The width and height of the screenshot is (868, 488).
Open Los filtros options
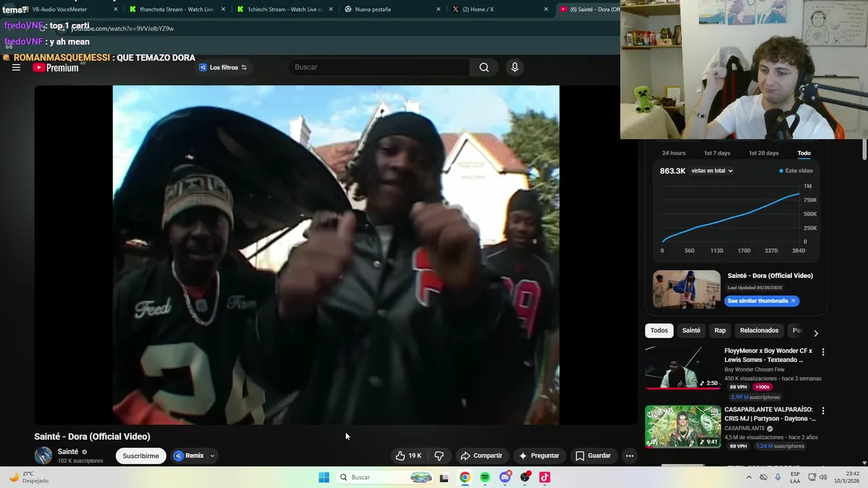[x=223, y=67]
